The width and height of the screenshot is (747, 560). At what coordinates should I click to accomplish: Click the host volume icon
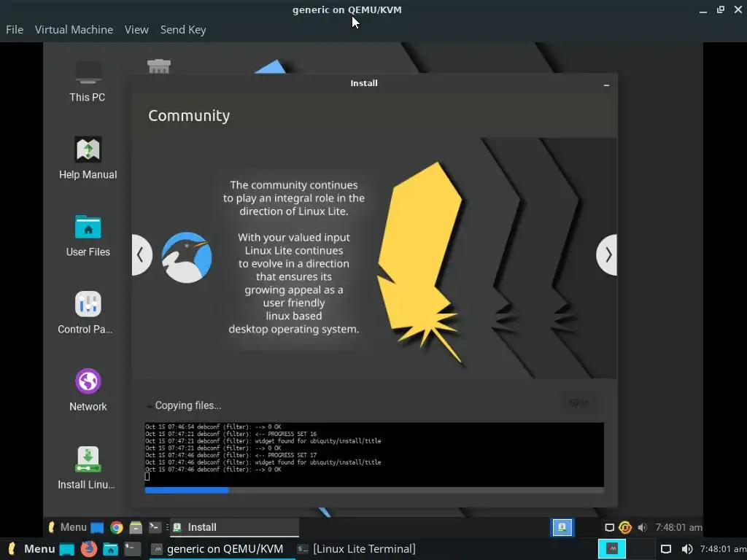(x=687, y=550)
